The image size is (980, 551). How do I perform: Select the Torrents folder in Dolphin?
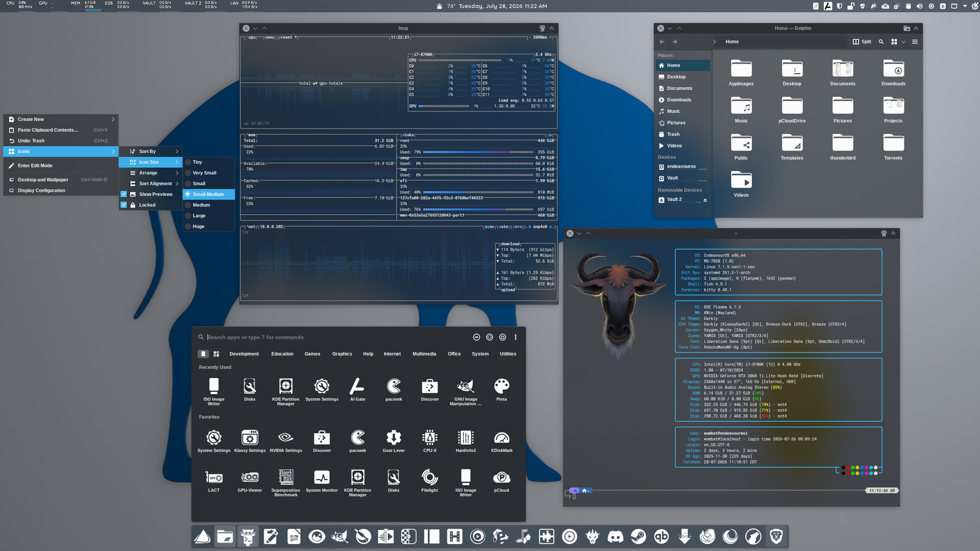click(893, 147)
